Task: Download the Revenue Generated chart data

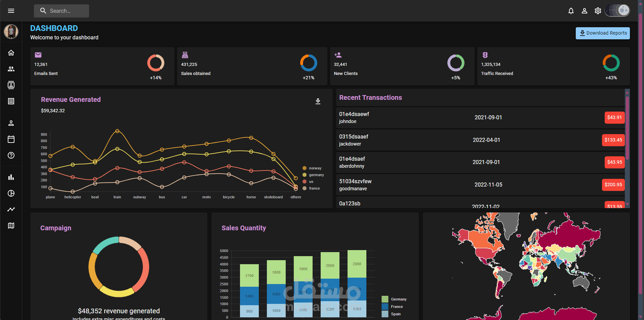Action: pos(318,101)
